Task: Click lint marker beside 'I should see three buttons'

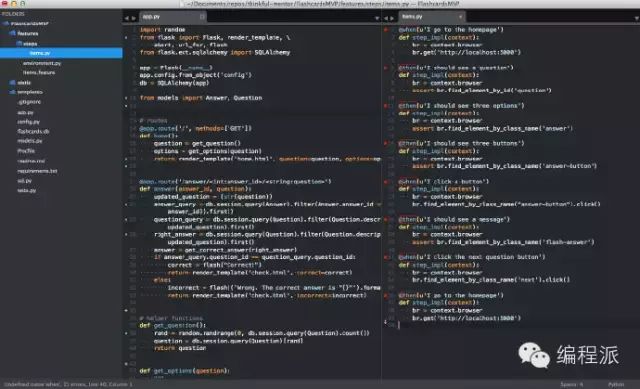Action: pyautogui.click(x=386, y=143)
